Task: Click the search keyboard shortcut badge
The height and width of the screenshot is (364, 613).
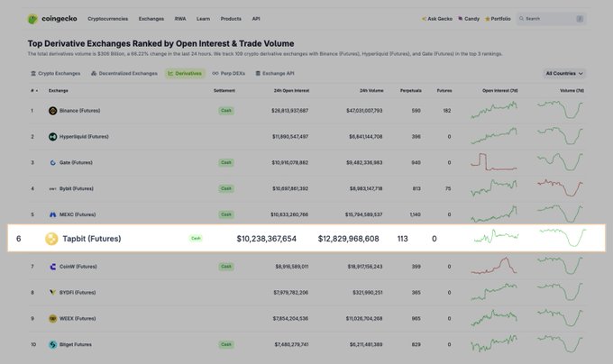Action: pyautogui.click(x=580, y=19)
